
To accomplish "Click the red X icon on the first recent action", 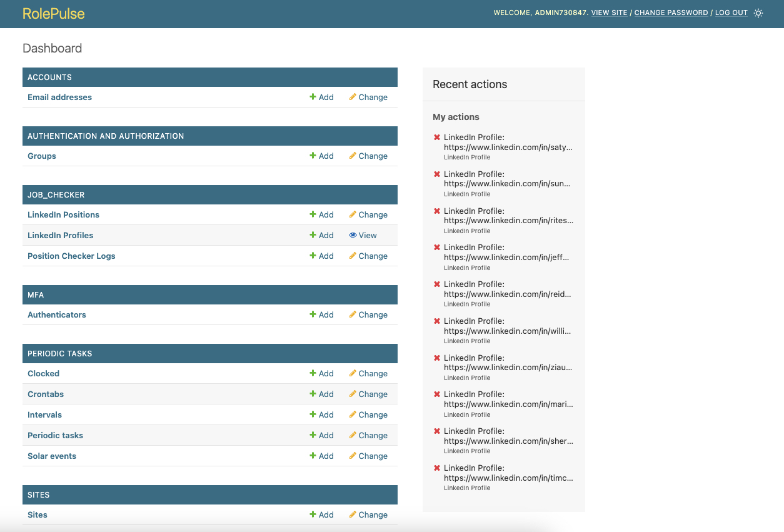I will (436, 137).
